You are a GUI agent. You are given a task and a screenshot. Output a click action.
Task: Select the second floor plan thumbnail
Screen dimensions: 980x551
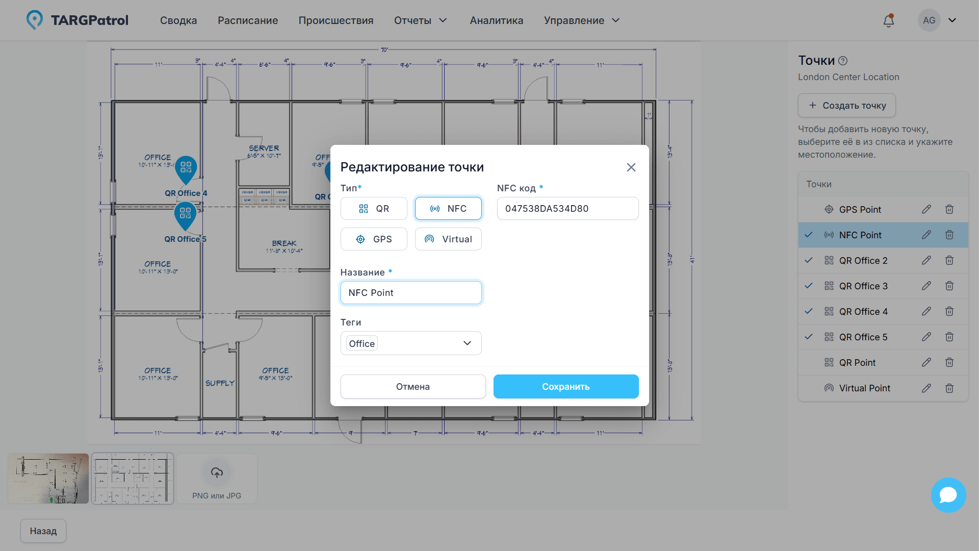point(133,478)
